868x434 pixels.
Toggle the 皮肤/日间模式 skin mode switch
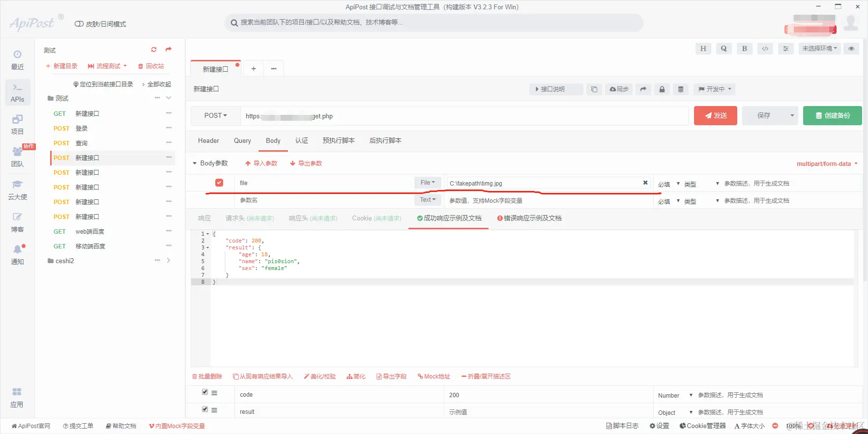tap(79, 24)
